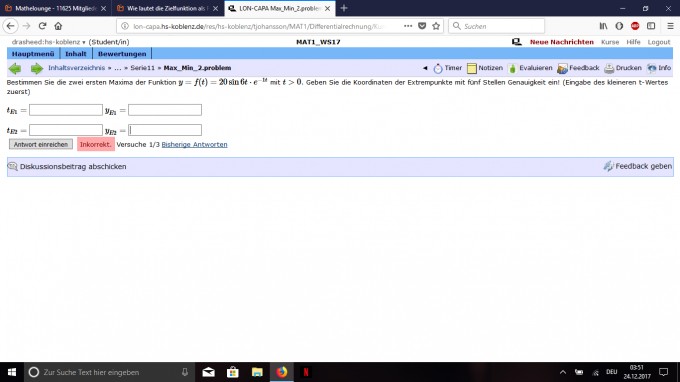Click the yE1 input field

(165, 110)
